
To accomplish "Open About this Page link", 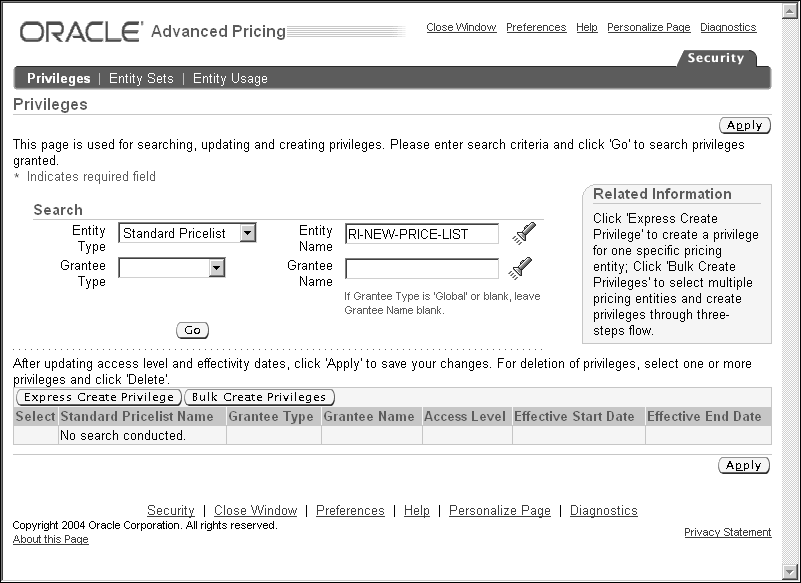I will click(51, 539).
